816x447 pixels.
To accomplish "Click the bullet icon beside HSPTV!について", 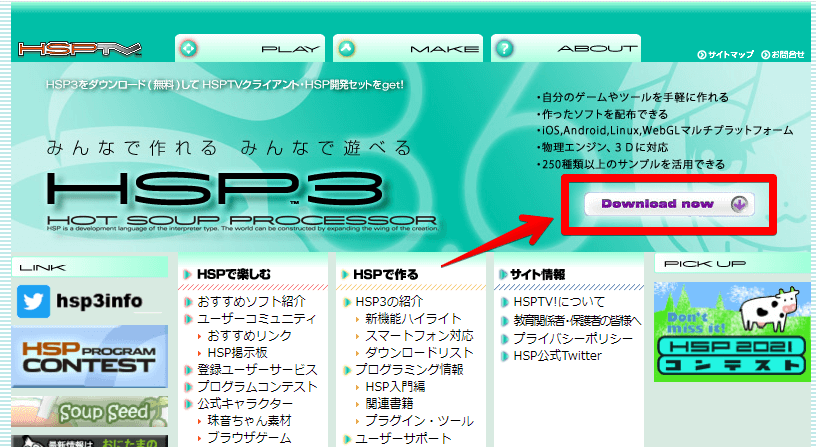I will [504, 302].
